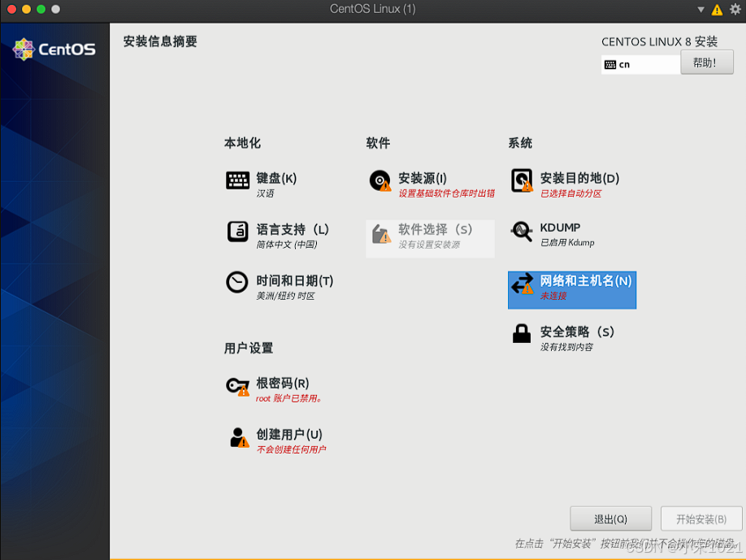Click the CentOS Linux (1) window title
Image resolution: width=746 pixels, height=560 pixels.
pyautogui.click(x=372, y=9)
